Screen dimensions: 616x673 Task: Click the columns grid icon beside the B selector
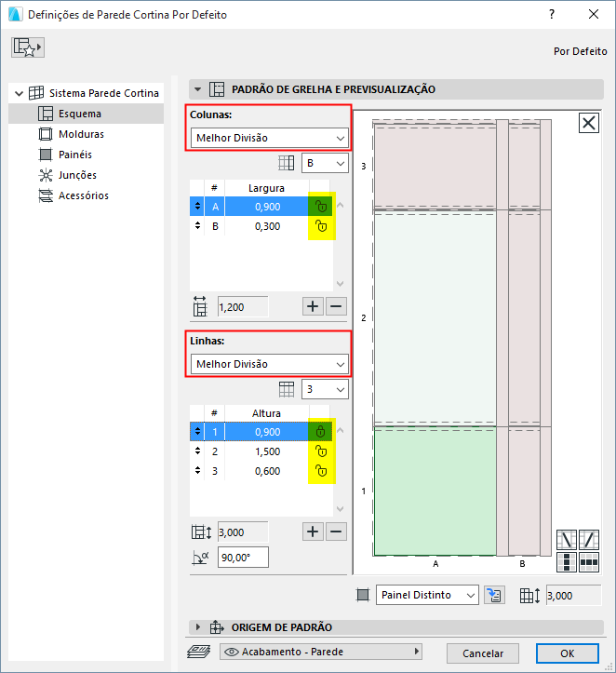(286, 163)
